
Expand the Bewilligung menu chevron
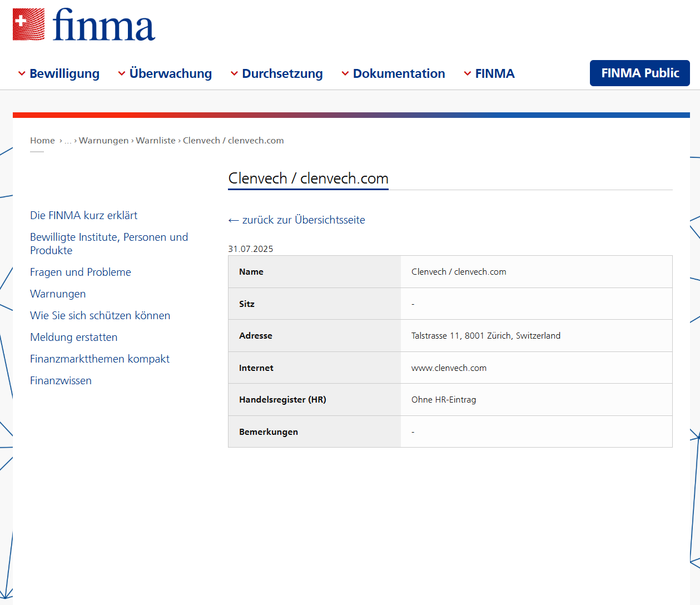point(22,73)
